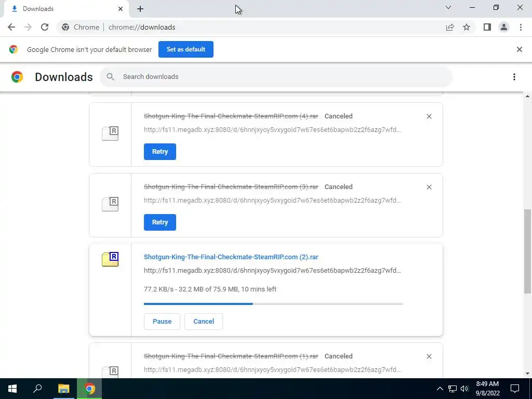Open the Shotgun-King (2).rar file link
532x399 pixels.
[x=231, y=257]
